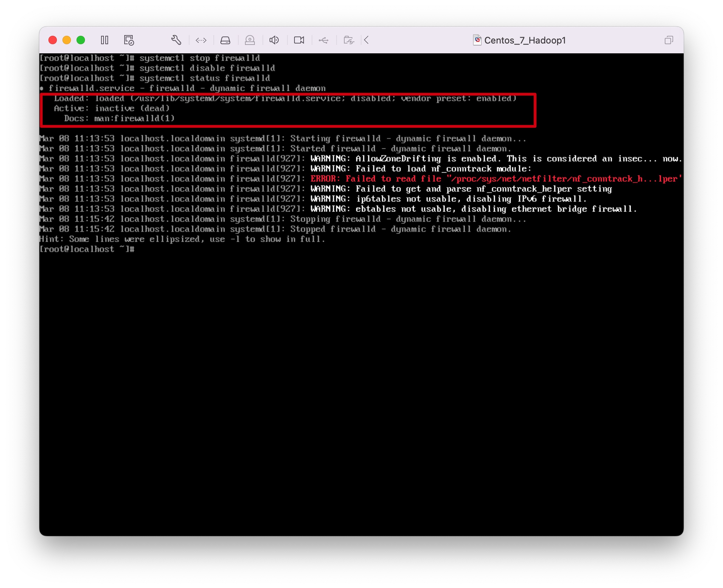Viewport: 723px width, 588px height.
Task: Click the yellow minimize window button
Action: [67, 40]
